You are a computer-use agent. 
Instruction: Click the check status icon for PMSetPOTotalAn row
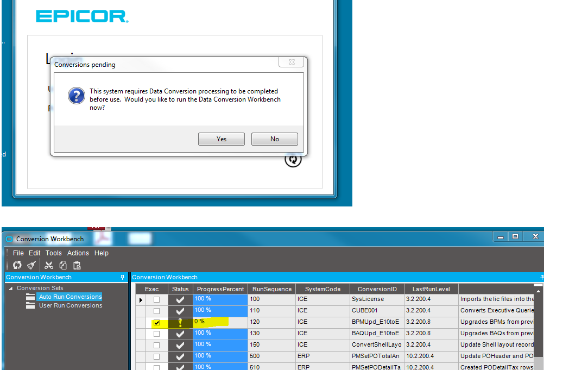coord(180,356)
